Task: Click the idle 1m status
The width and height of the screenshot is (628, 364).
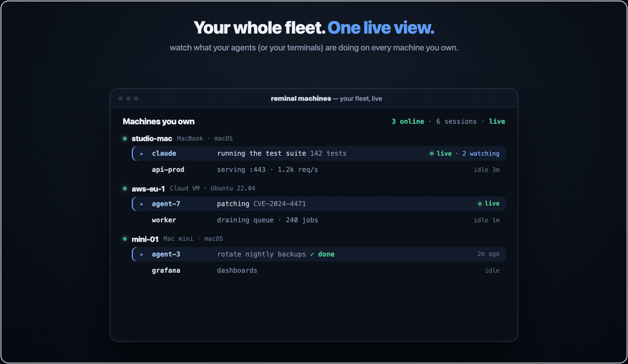Action: coord(487,220)
